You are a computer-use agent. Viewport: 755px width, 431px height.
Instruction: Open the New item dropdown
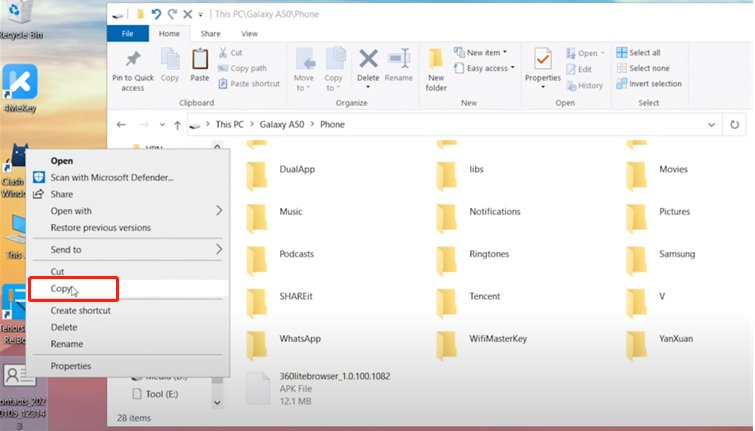click(x=481, y=52)
